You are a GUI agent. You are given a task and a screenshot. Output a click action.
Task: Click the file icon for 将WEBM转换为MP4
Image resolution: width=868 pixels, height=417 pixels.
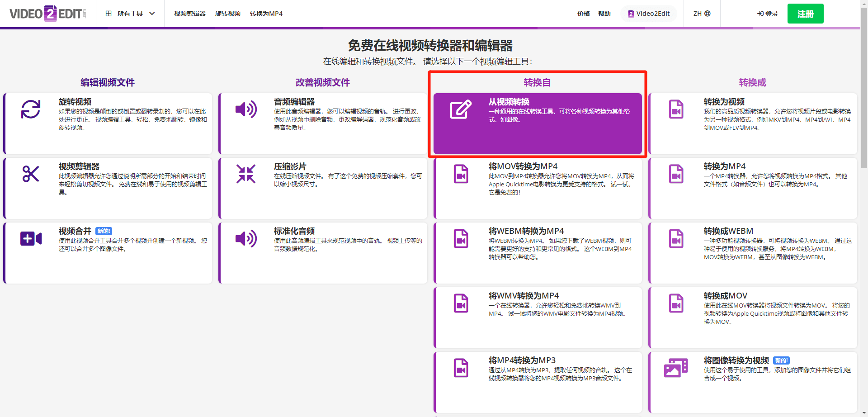click(x=461, y=238)
